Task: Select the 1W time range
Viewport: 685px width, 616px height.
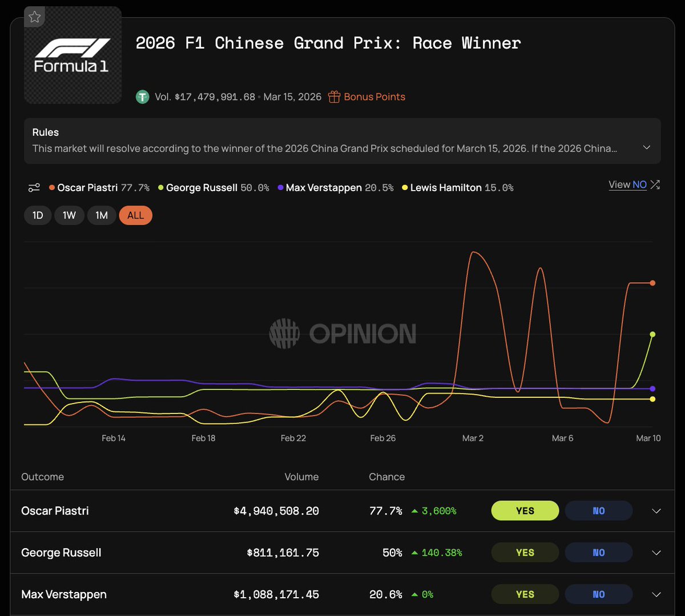Action: pos(69,215)
